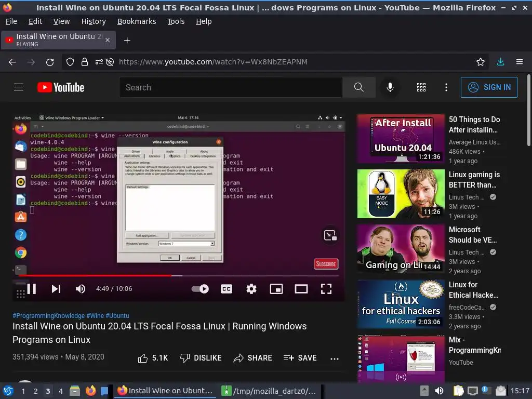Screen dimensions: 532x399
Task: Click the system tray volume icon
Action: click(439, 391)
